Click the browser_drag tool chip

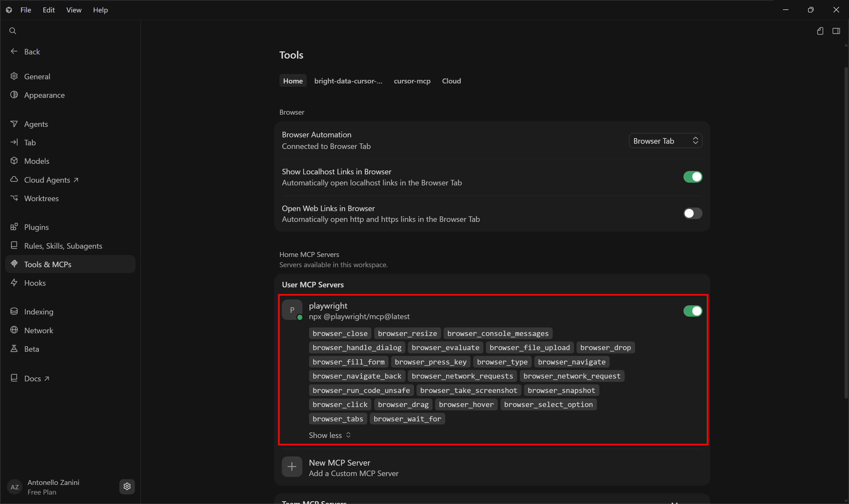click(x=403, y=405)
